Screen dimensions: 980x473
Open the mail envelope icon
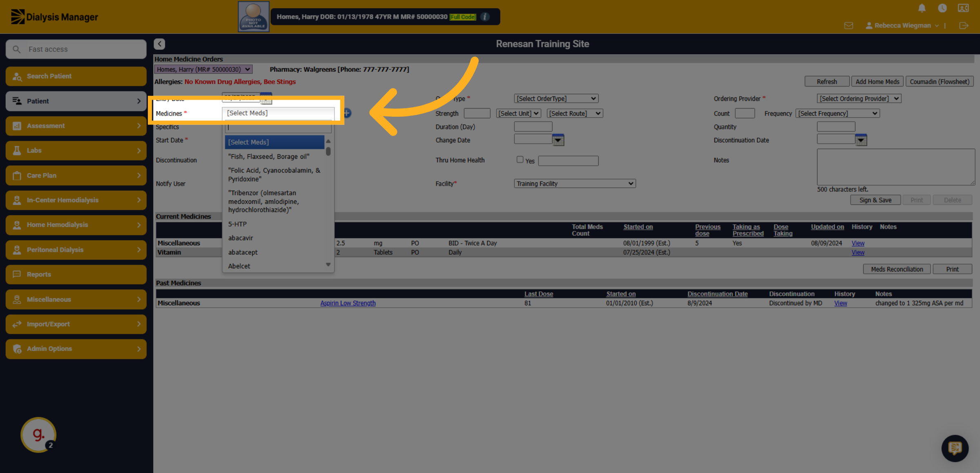click(849, 26)
